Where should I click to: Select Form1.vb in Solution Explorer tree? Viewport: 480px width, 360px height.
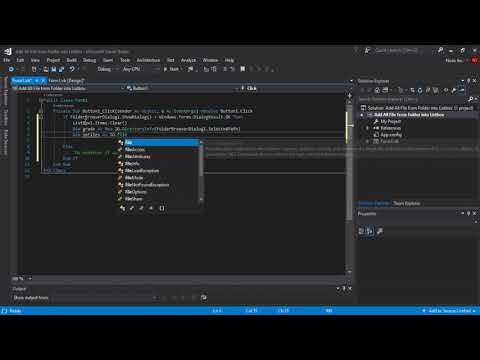389,141
